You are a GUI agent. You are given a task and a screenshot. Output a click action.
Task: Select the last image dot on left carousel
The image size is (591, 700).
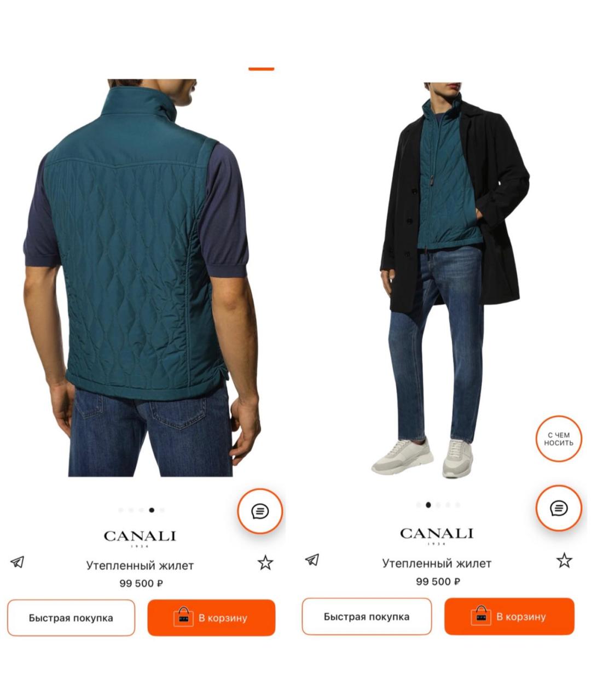click(x=162, y=510)
